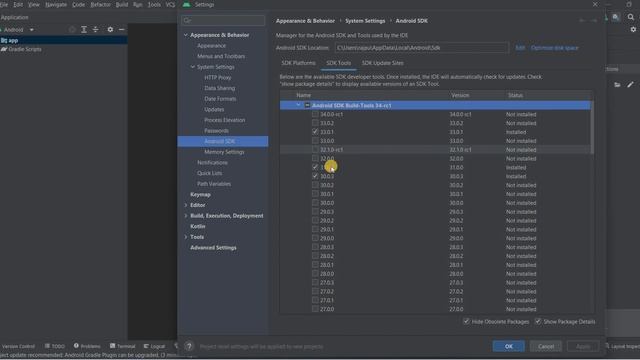Check the 30.0.2 build tools checkbox

point(315,185)
